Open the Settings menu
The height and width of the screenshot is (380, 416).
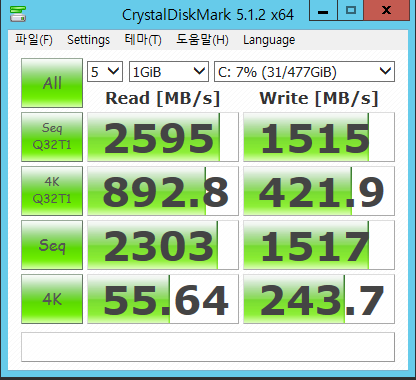point(88,40)
